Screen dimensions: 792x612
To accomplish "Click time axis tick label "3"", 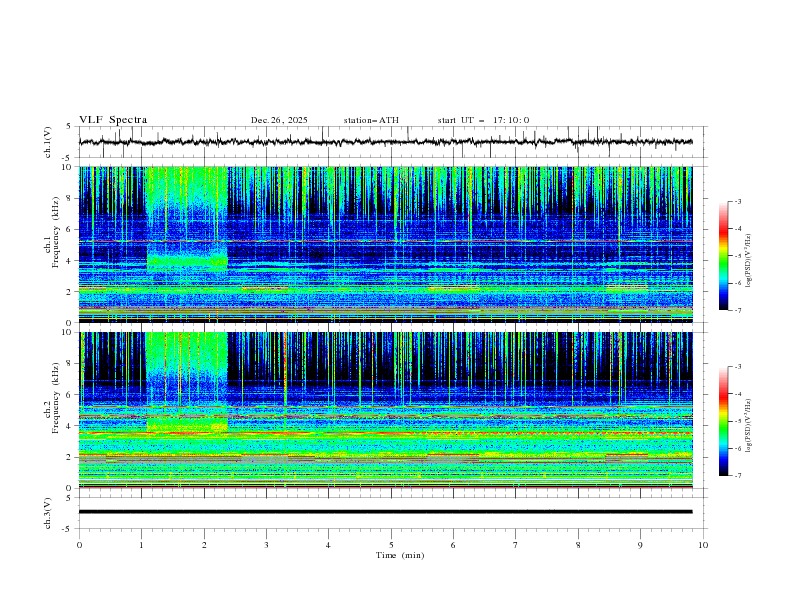I will pos(266,545).
